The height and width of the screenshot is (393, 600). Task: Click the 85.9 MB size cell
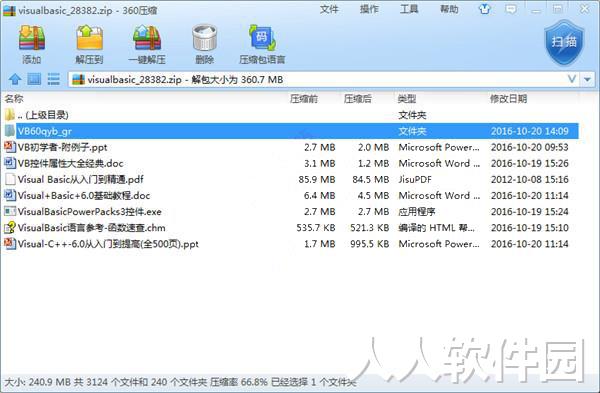[317, 179]
